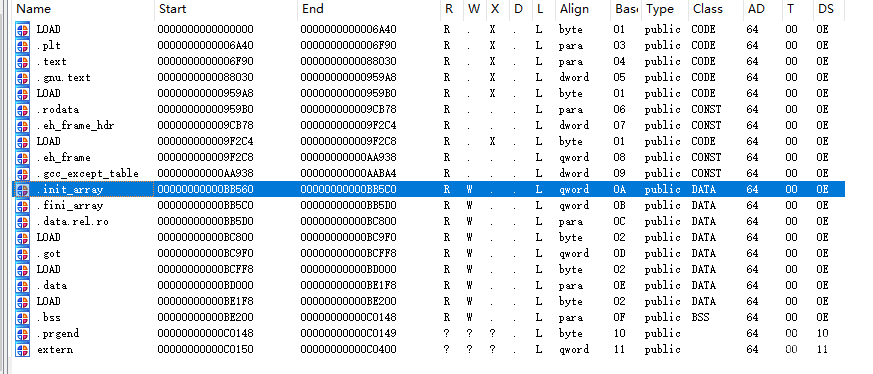Click the segment icon of the .got row
873x374 pixels.
click(22, 254)
